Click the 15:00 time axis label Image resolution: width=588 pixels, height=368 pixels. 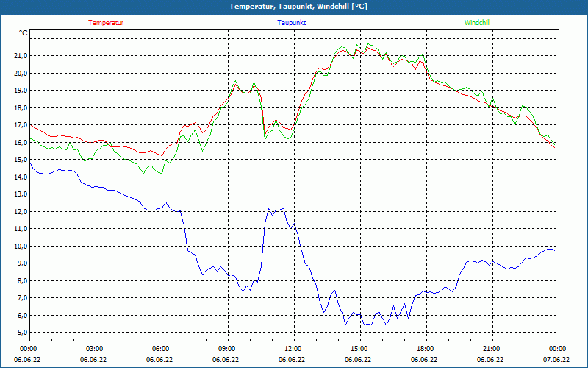360,349
